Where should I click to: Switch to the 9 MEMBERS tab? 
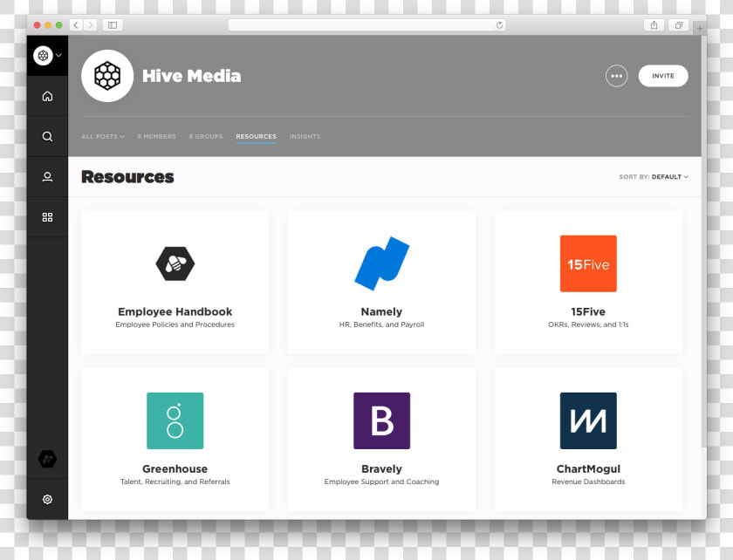pyautogui.click(x=156, y=136)
